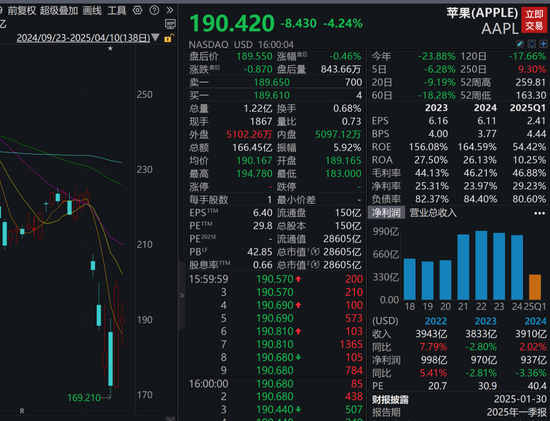Image resolution: width=550 pixels, height=421 pixels.
Task: Collapse the side panel with the splitter arrow
Action: tap(182, 295)
